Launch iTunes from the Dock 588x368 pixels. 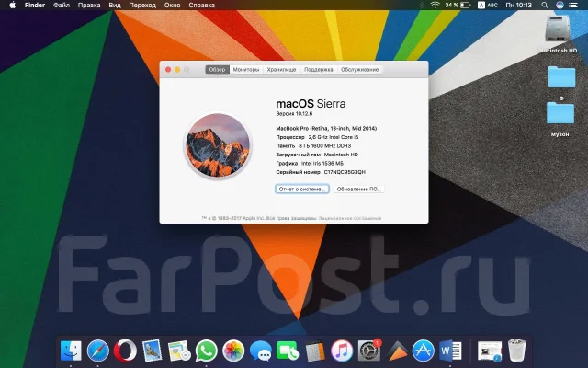(342, 351)
